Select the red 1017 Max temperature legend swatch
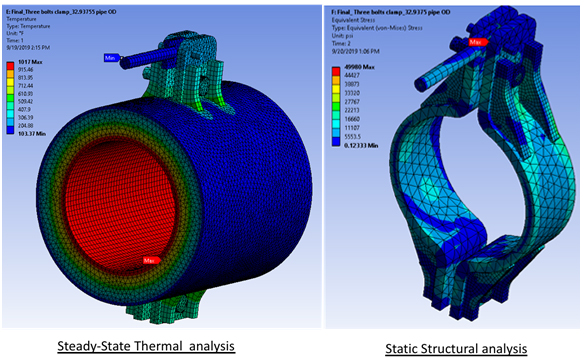This screenshot has height=362, width=585. [x=10, y=66]
